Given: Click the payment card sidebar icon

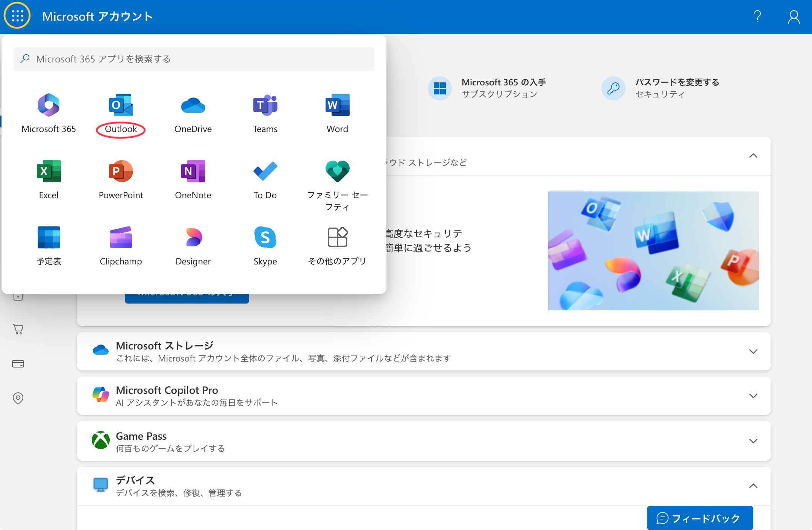Looking at the screenshot, I should [x=18, y=364].
